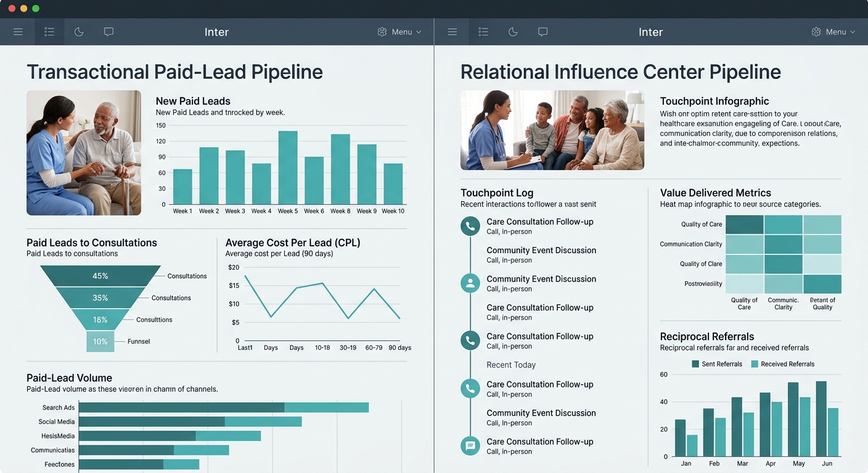Screen dimensions: 868x473
Task: Click the 'Relational Influence Center Pipeline' title
Action: click(621, 72)
